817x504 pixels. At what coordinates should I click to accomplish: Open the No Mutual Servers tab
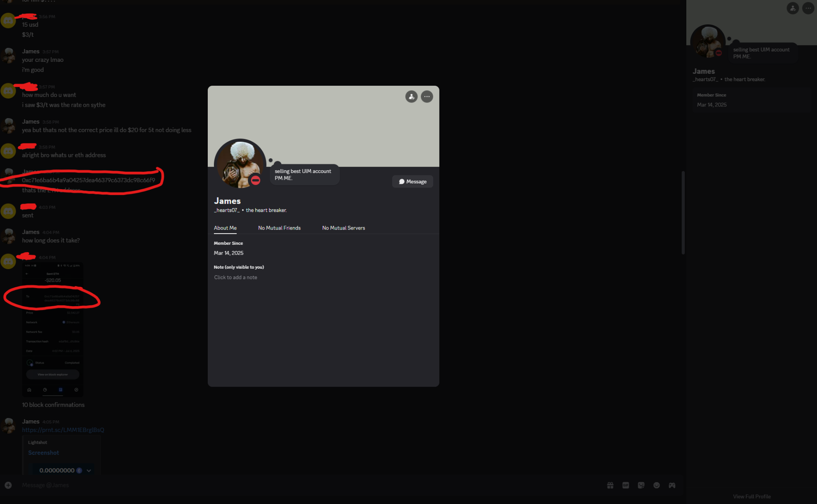pos(343,228)
